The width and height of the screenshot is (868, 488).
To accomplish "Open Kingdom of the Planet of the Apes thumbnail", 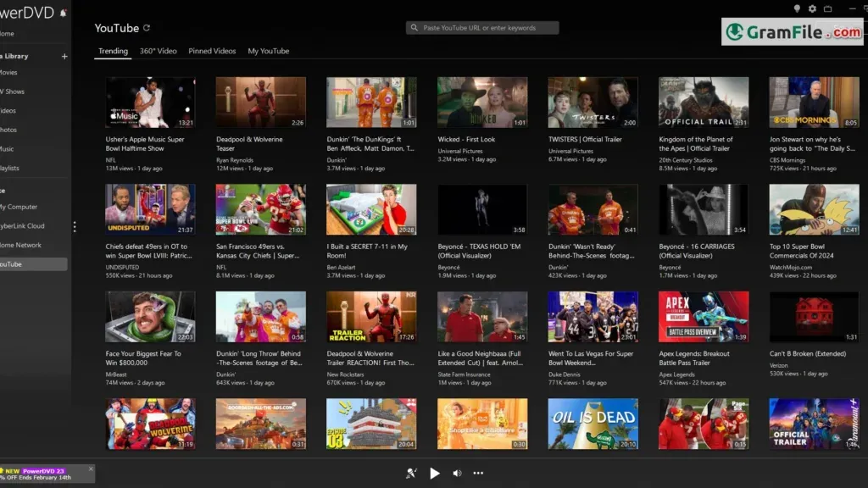I will point(704,103).
